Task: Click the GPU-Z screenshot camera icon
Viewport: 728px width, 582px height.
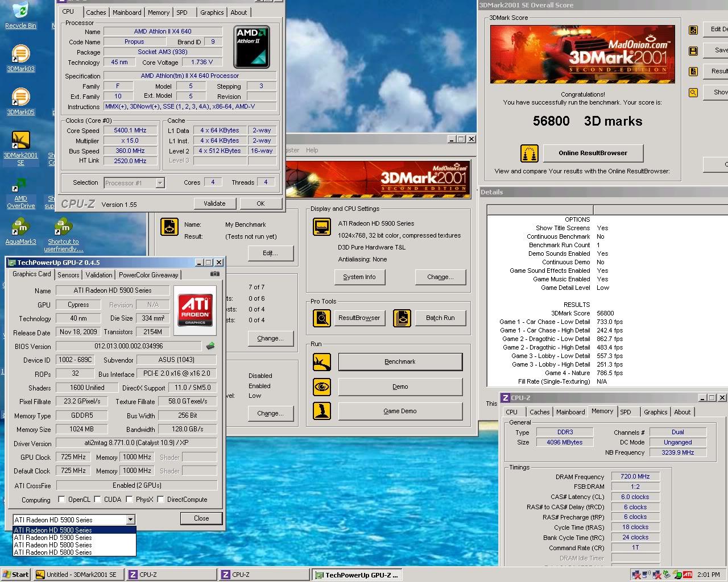Action: [214, 274]
